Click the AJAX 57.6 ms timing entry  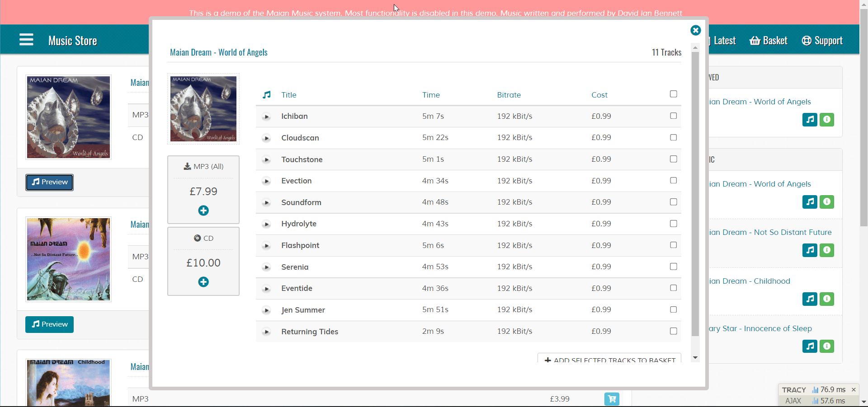pyautogui.click(x=829, y=401)
